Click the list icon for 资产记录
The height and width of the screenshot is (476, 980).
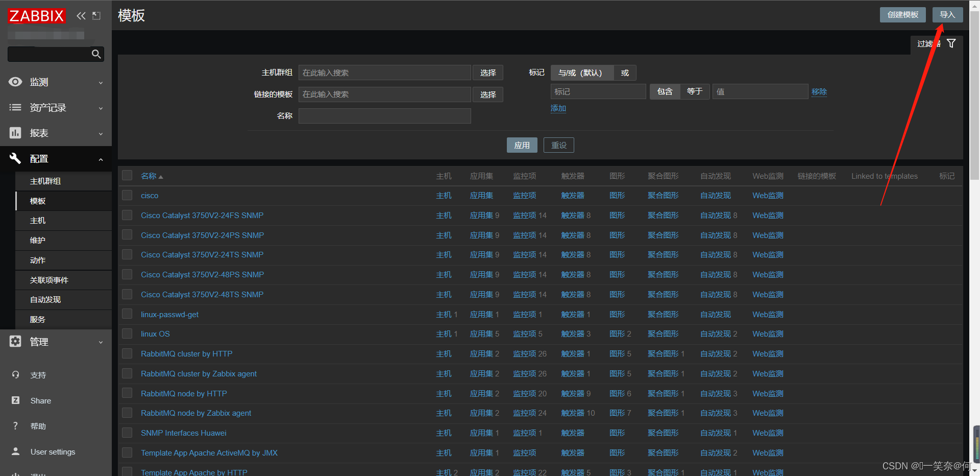(15, 107)
